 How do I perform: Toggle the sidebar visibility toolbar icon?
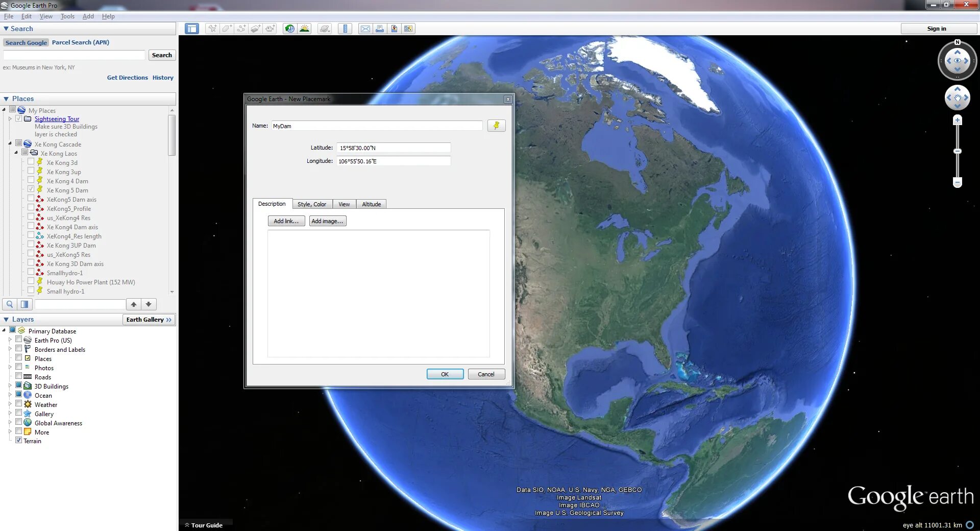point(192,29)
